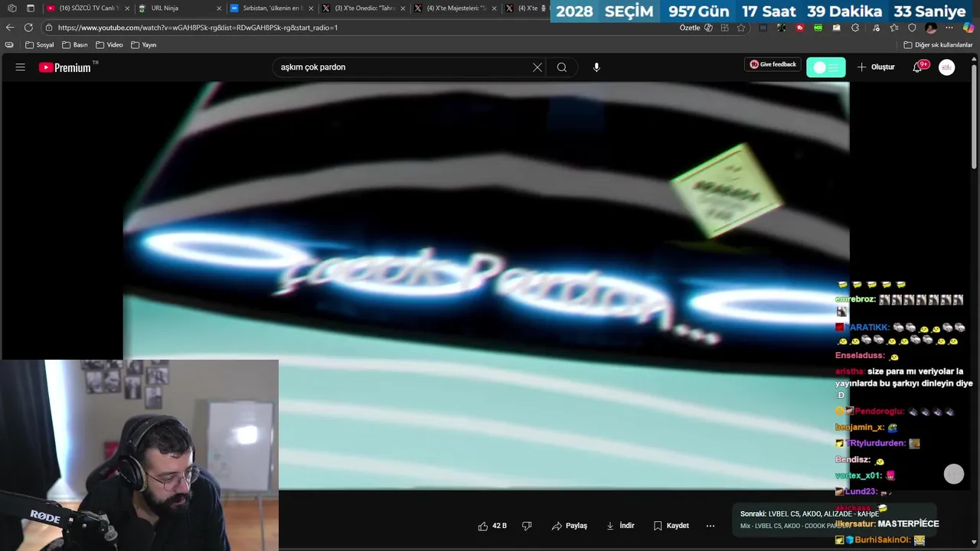Open the YouTube account avatar menu
The width and height of the screenshot is (980, 551).
pyautogui.click(x=947, y=67)
